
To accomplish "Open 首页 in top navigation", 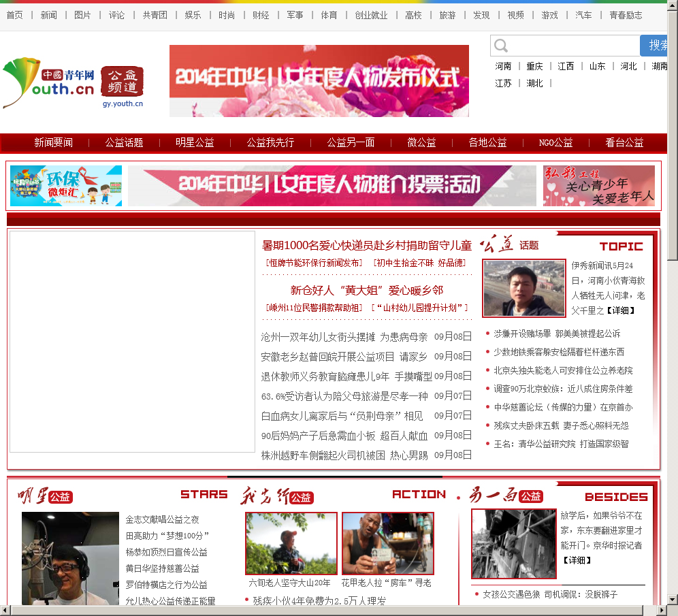I will 15,15.
